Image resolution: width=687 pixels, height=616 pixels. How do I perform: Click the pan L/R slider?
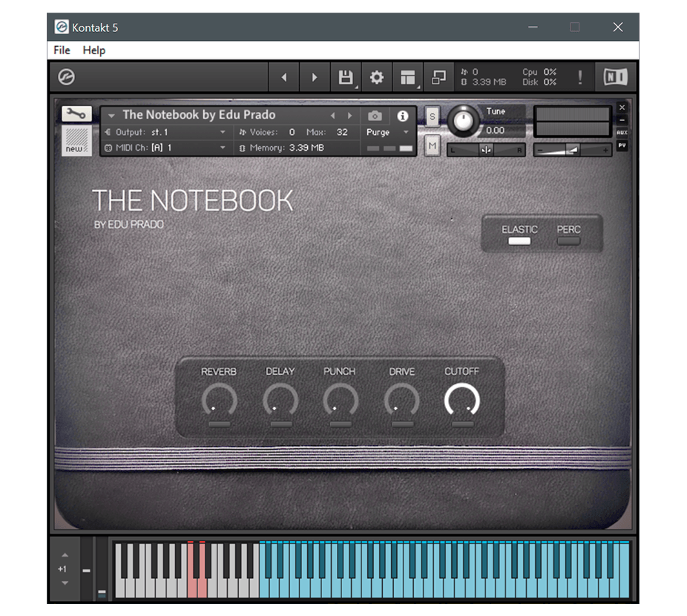pyautogui.click(x=486, y=151)
